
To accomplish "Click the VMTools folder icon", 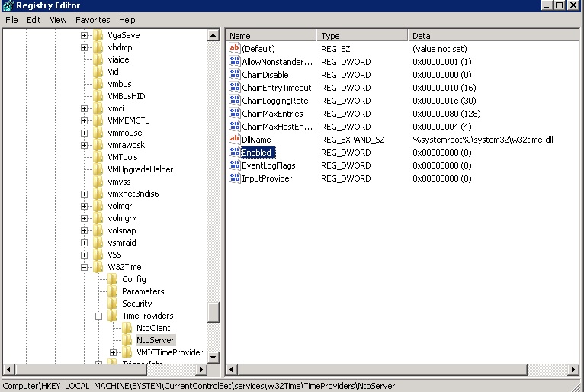I will [98, 157].
